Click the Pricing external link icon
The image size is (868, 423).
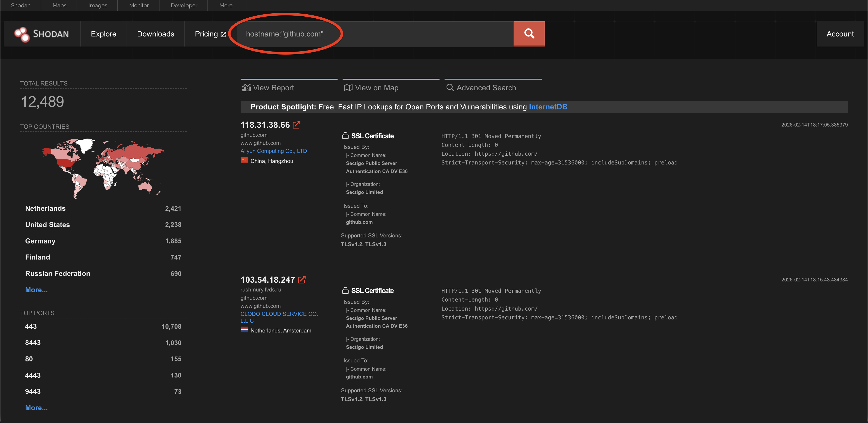point(223,34)
